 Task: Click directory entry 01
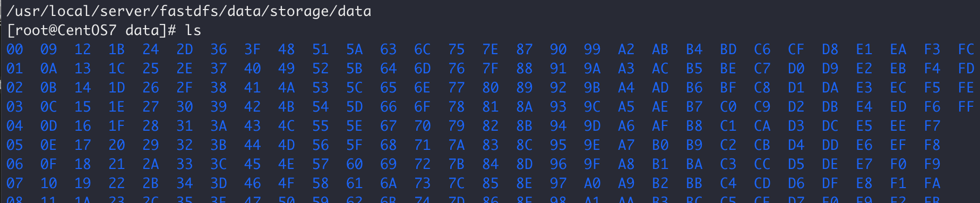15,69
